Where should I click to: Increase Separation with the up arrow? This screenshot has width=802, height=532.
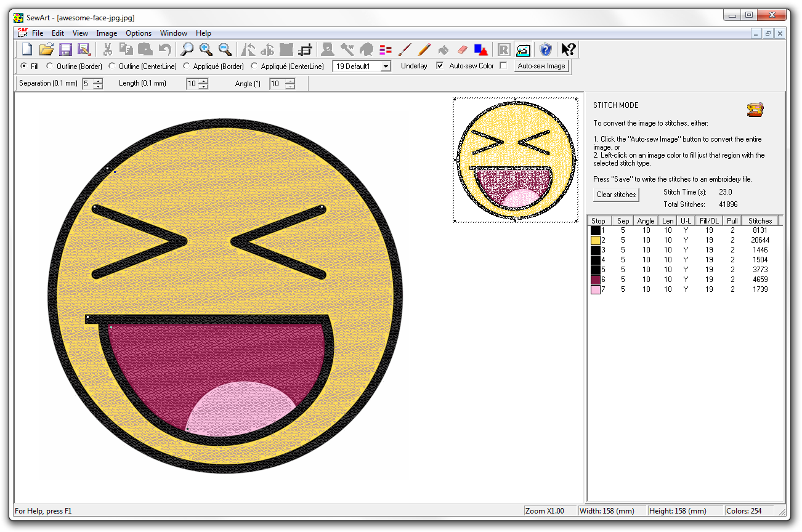point(98,81)
